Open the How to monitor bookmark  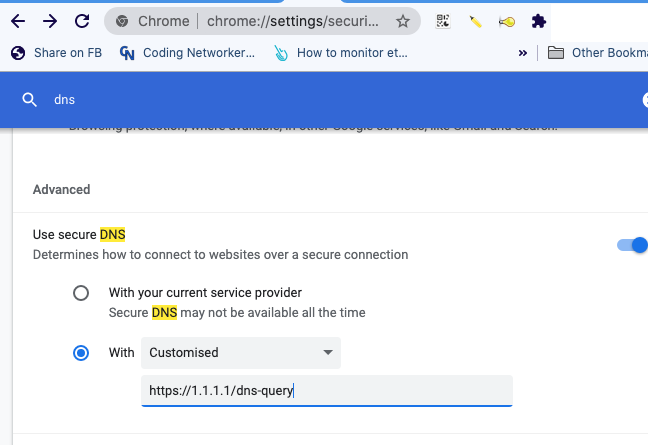341,53
